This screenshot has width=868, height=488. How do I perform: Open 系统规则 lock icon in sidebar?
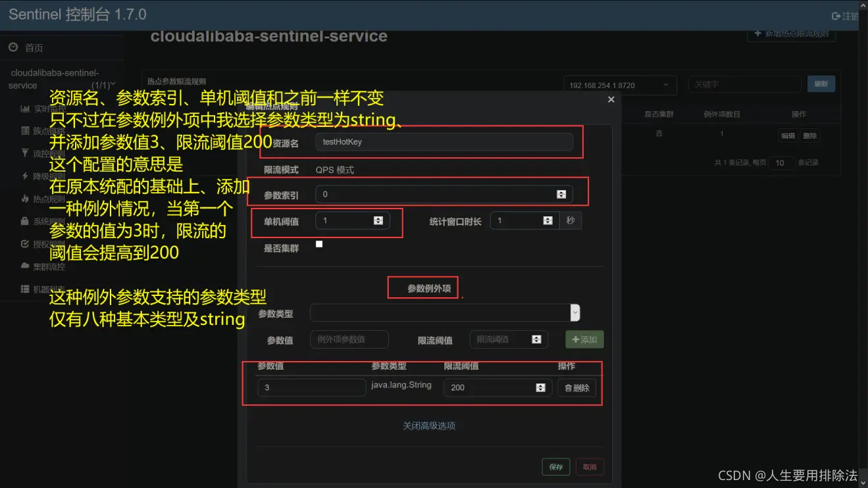(x=25, y=221)
